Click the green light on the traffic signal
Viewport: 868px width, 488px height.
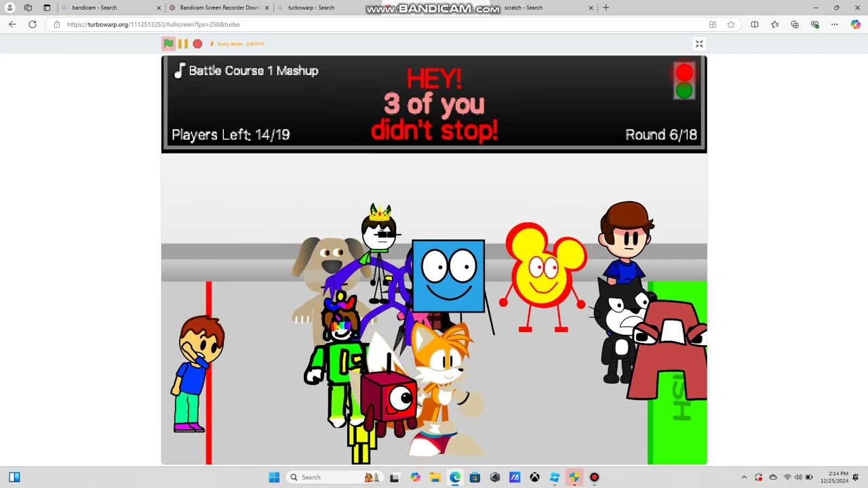coord(684,91)
